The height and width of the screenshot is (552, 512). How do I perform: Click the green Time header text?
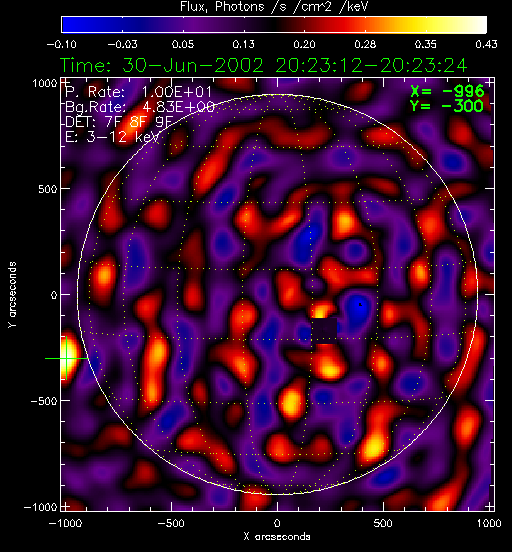pos(263,65)
